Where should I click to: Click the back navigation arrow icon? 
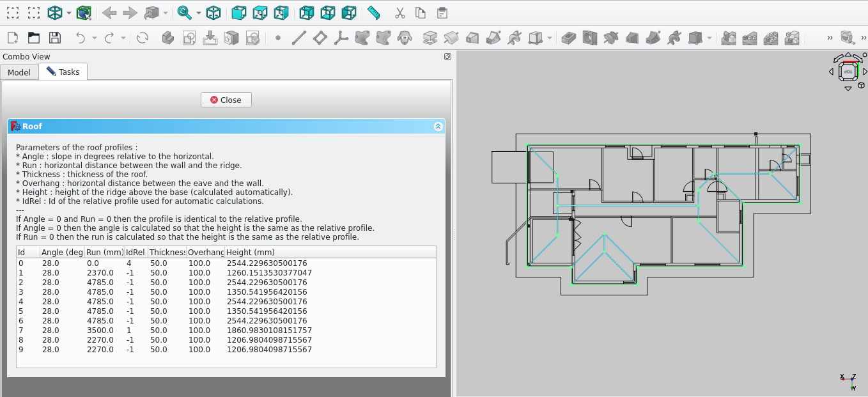(x=109, y=12)
